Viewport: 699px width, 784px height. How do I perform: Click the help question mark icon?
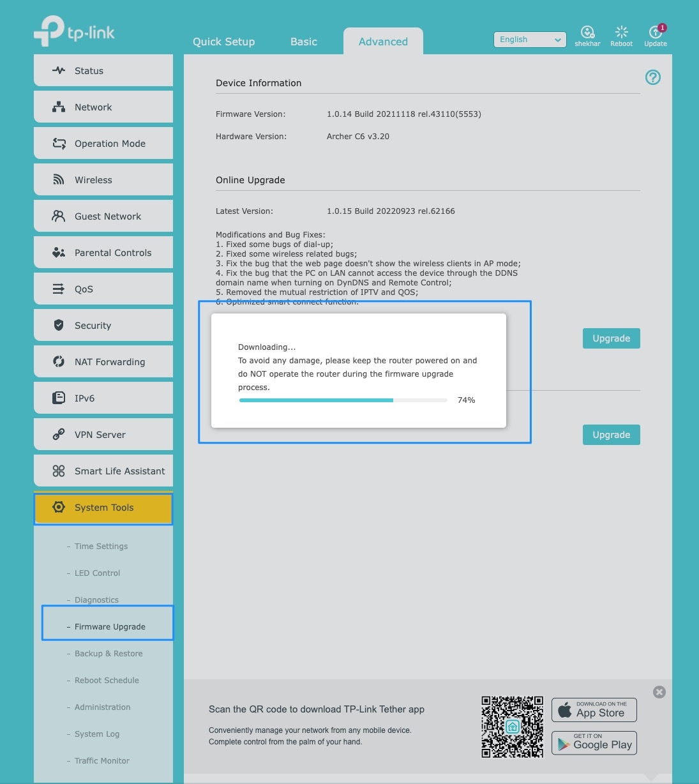(652, 77)
